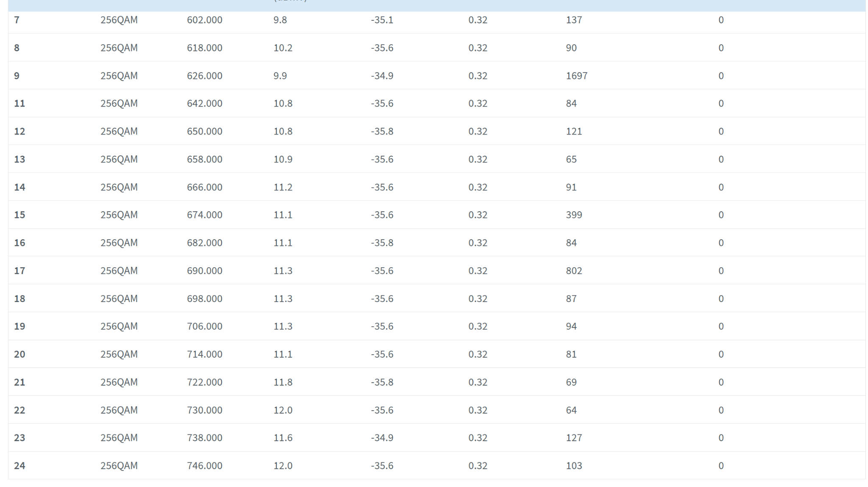Click the 103 value in last row
Viewport: 868px width, 487px height.
(574, 466)
